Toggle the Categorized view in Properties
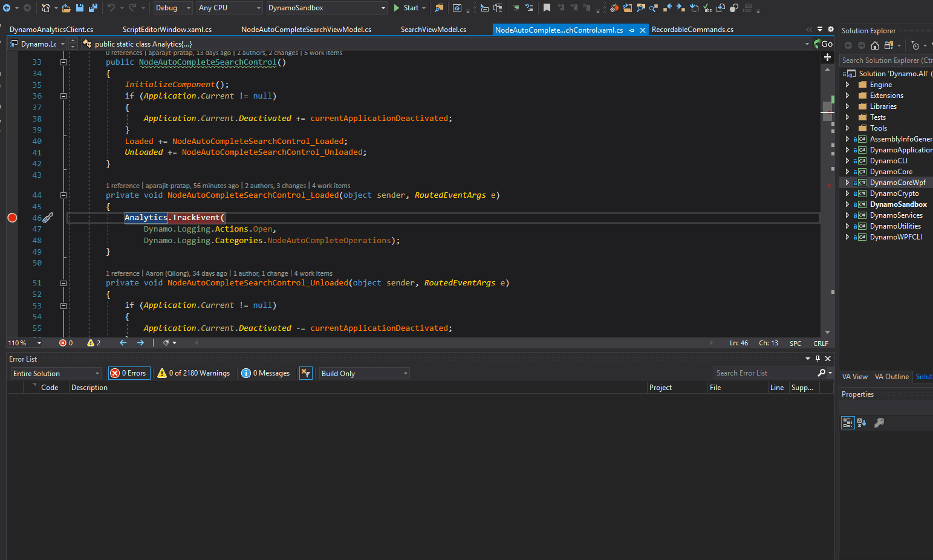Viewport: 933px width, 560px height. (x=848, y=423)
